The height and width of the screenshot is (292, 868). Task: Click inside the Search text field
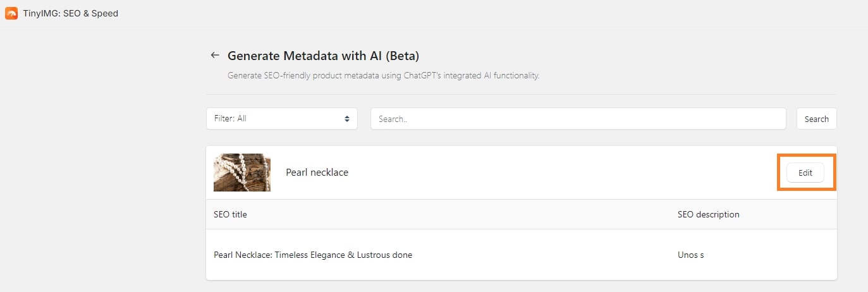[x=578, y=119]
